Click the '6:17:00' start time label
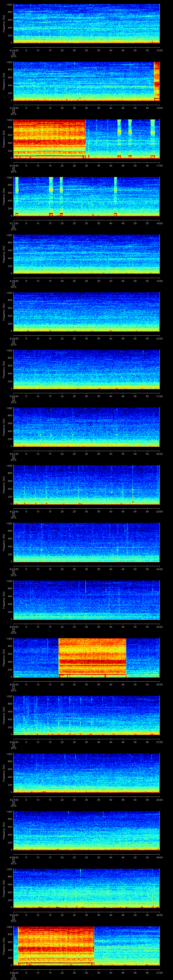 point(14,223)
